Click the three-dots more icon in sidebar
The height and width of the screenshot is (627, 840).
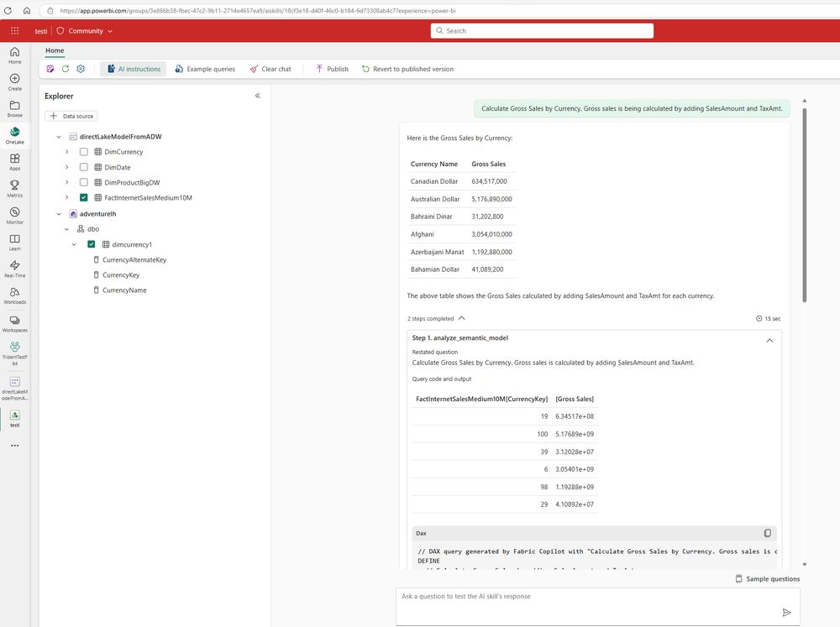[x=15, y=446]
